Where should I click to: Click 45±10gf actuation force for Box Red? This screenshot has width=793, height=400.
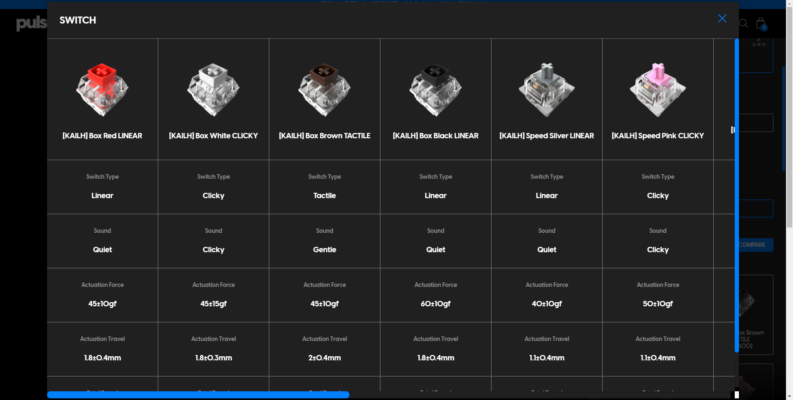(102, 304)
